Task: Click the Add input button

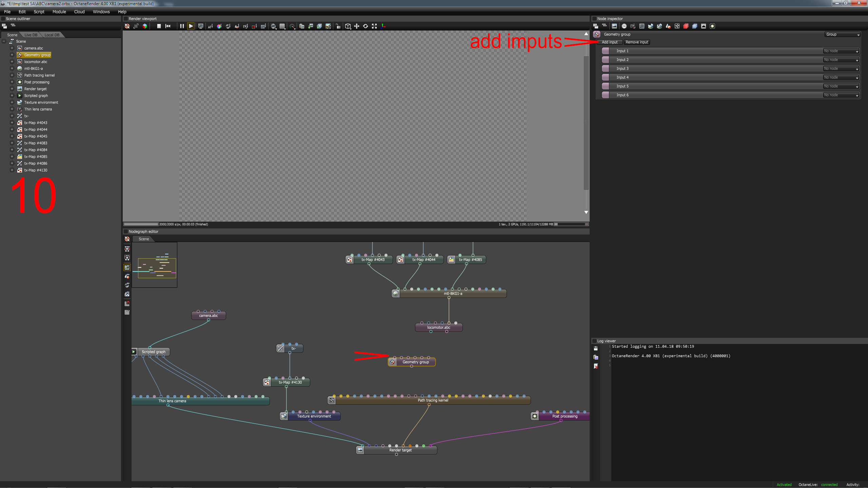Action: pyautogui.click(x=609, y=42)
